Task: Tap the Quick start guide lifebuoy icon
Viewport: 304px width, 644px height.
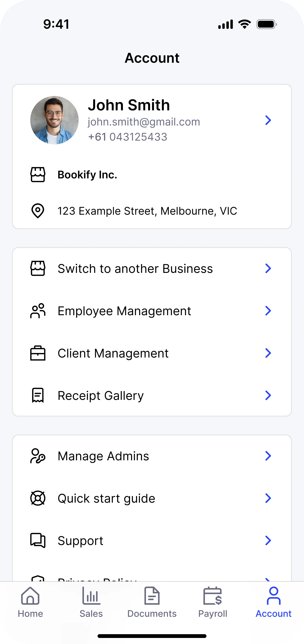Action: (38, 498)
